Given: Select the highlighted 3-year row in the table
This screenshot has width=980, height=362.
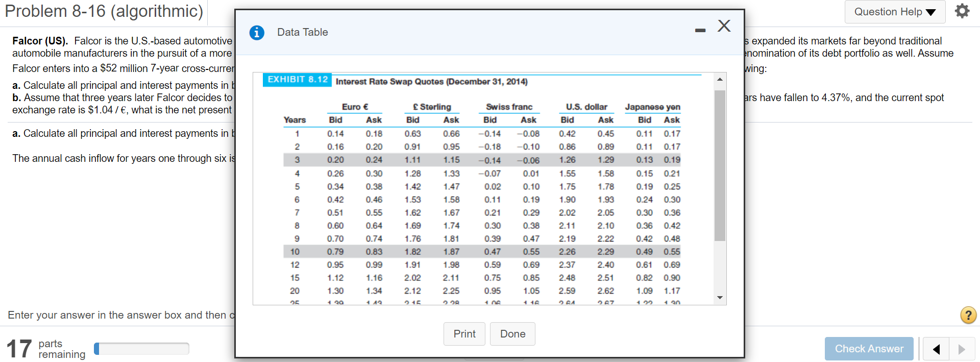Looking at the screenshot, I should (x=482, y=160).
